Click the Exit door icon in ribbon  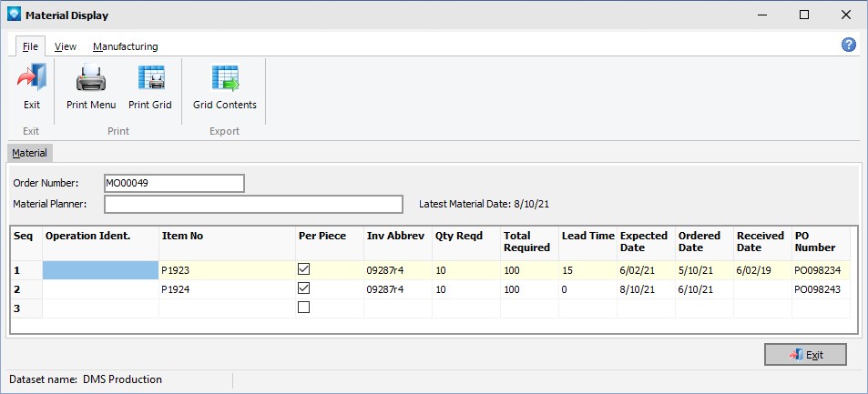(x=32, y=80)
